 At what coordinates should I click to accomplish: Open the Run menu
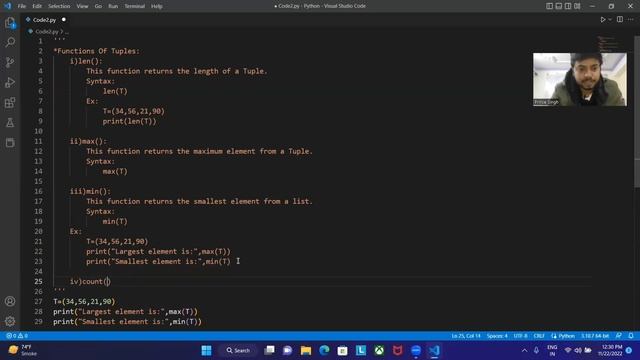(113, 6)
